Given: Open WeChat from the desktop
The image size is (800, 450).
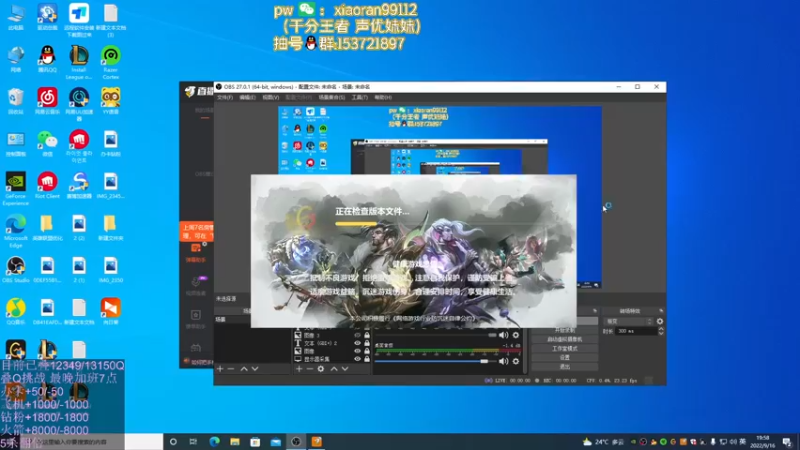Looking at the screenshot, I should coord(47,143).
